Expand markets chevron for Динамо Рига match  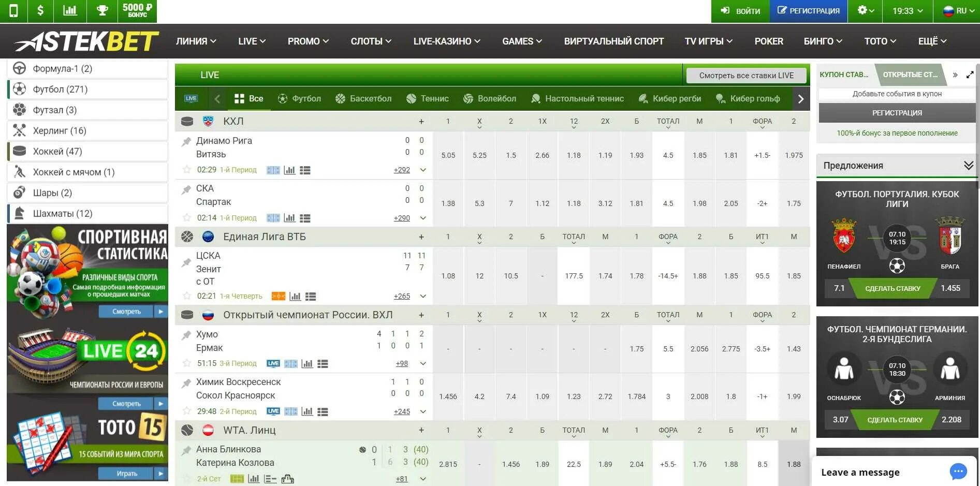coord(423,170)
